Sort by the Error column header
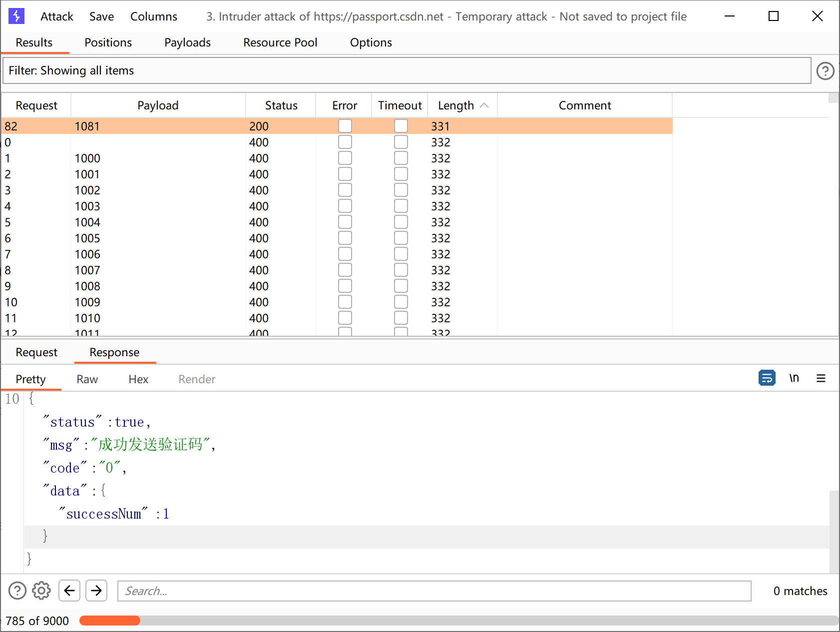The image size is (840, 632). pyautogui.click(x=345, y=105)
